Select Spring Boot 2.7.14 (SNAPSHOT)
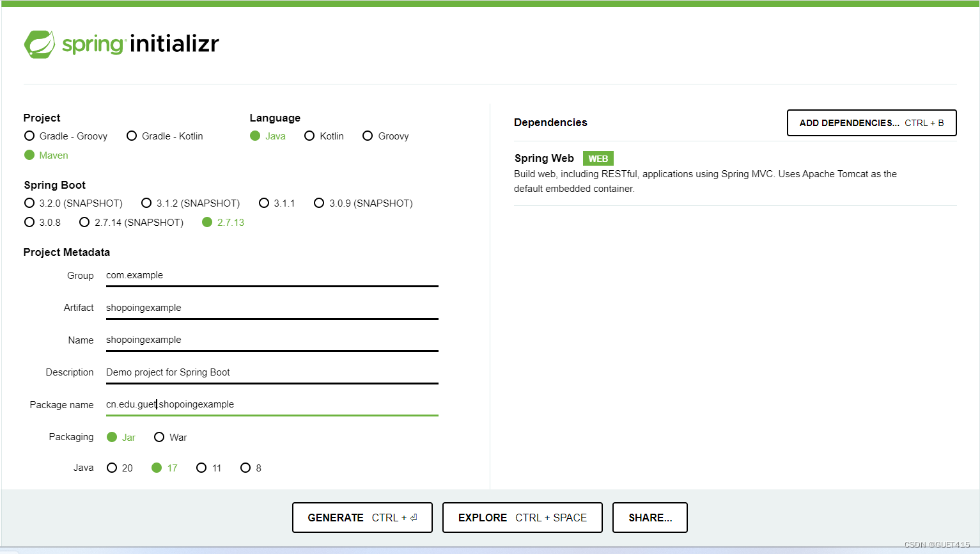The width and height of the screenshot is (980, 554). (131, 223)
